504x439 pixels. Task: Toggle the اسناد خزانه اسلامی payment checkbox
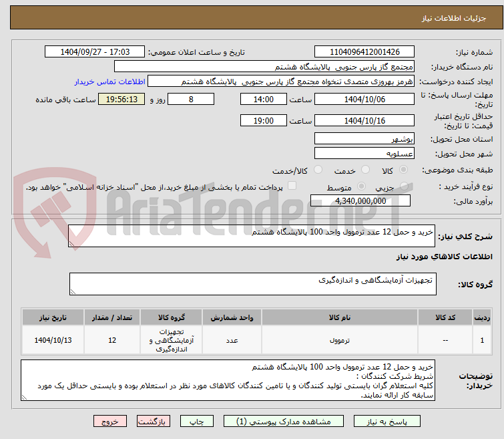pyautogui.click(x=292, y=185)
